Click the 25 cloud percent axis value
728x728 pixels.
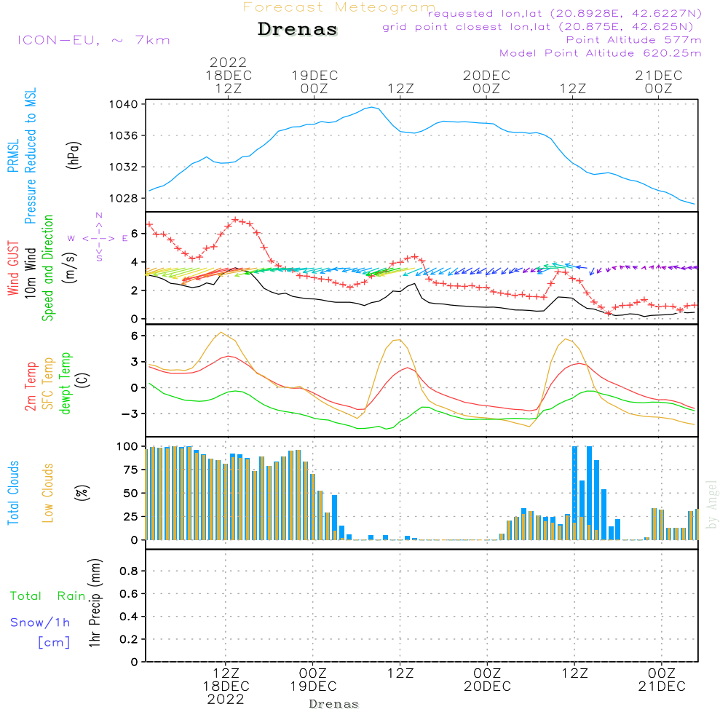point(131,517)
